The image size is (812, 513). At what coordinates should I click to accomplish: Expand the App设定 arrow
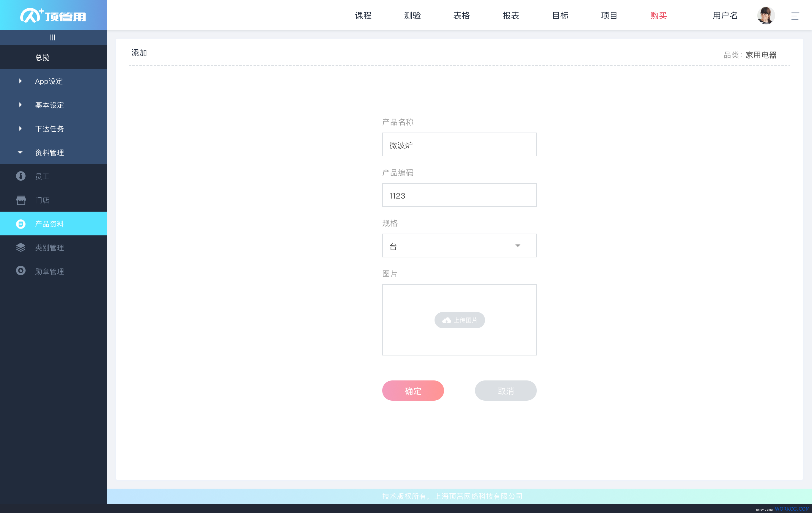20,81
